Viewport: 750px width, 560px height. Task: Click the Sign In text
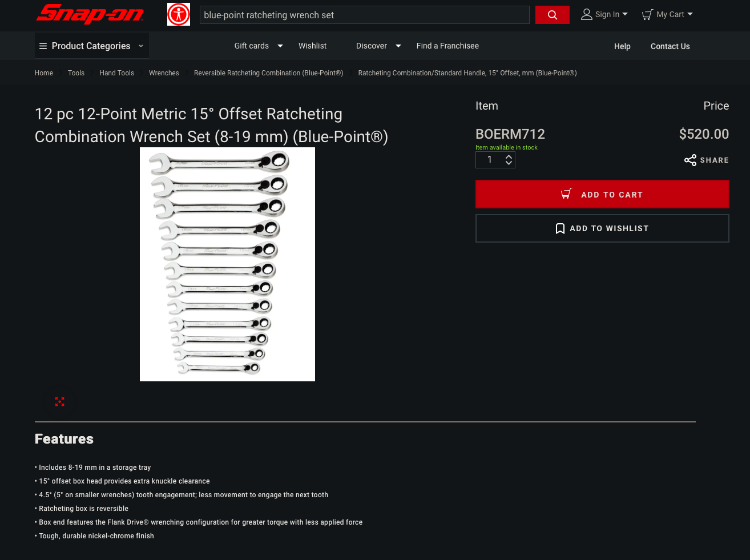[607, 15]
